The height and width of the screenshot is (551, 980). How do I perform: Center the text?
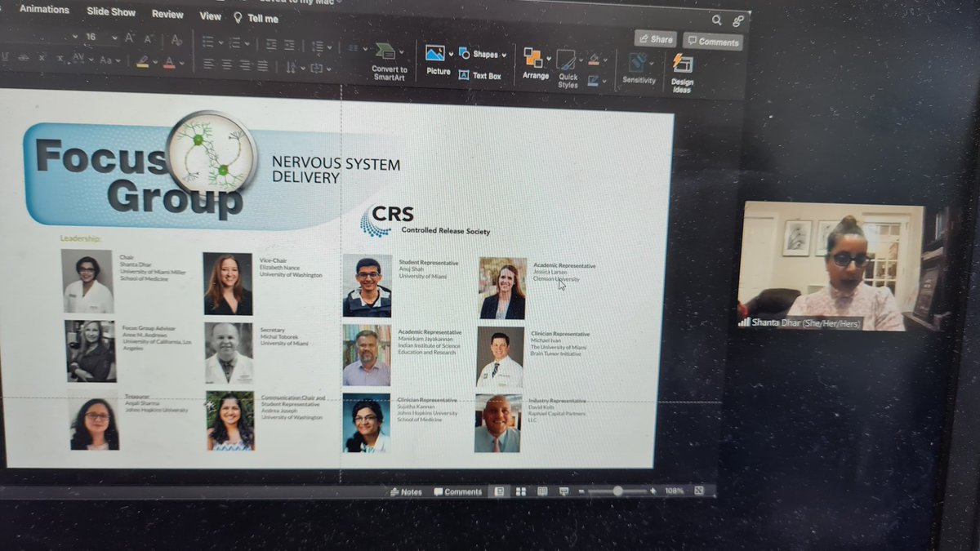(x=226, y=64)
